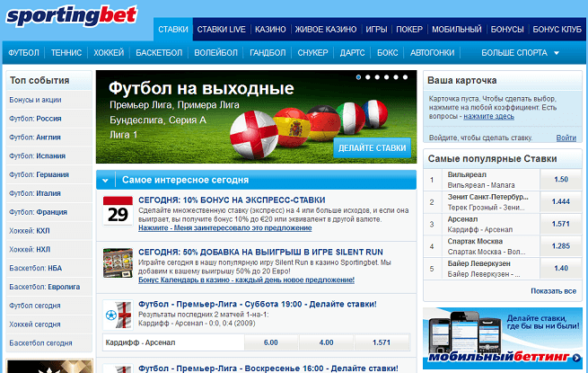Open the Показать все link
Screen dimensions: 588x373
pos(553,290)
